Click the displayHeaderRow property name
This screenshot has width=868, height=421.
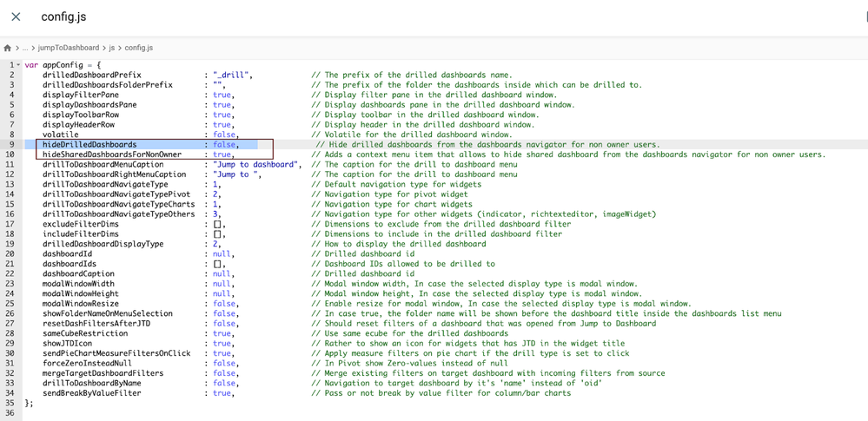78,124
